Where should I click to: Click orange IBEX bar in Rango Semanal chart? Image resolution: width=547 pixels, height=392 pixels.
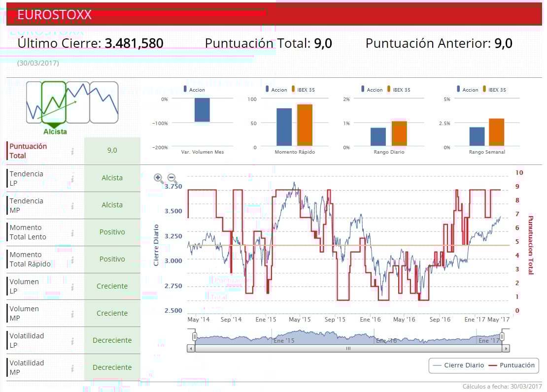[496, 132]
